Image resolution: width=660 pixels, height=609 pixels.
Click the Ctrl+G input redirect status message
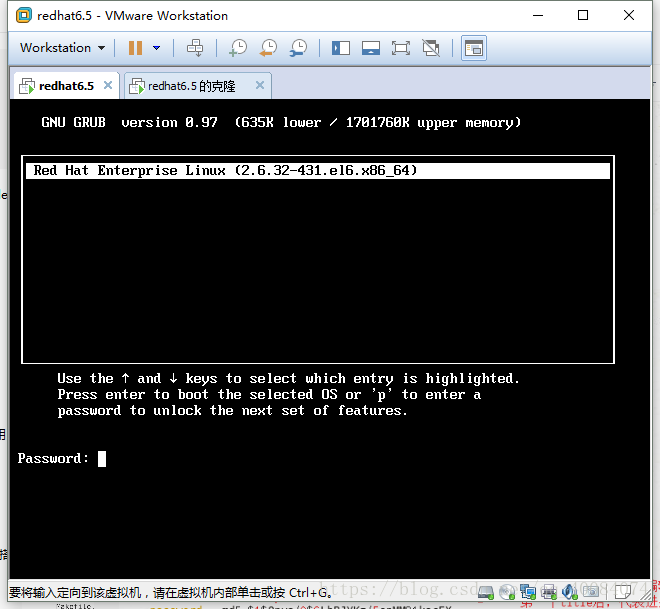click(x=170, y=593)
